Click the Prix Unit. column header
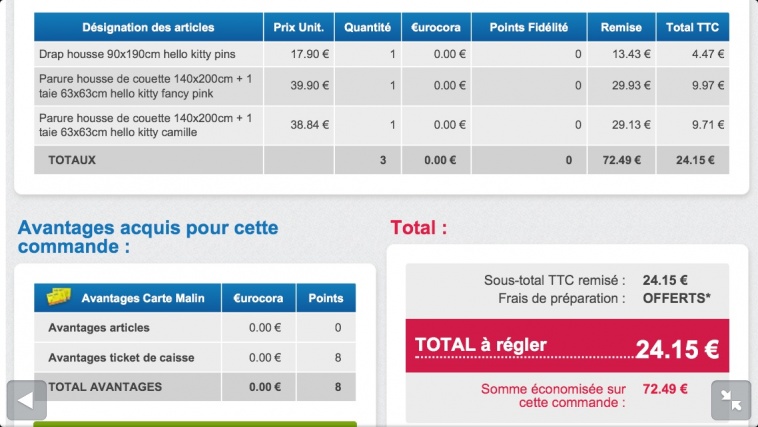 tap(299, 27)
